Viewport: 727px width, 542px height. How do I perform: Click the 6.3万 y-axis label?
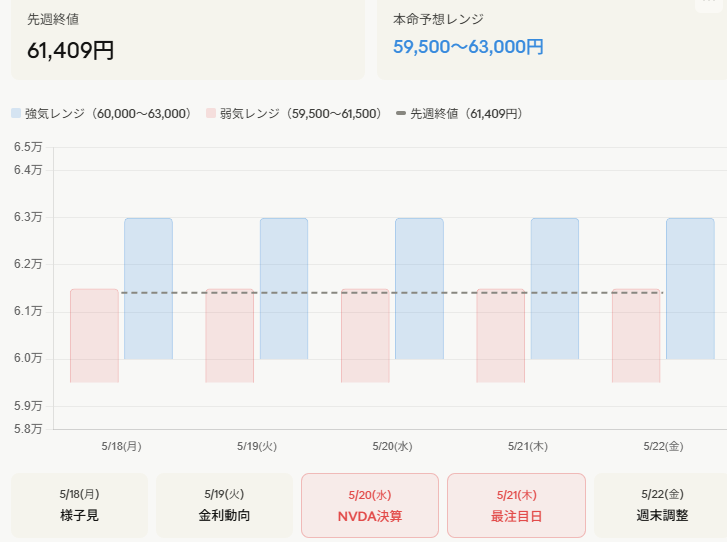[x=28, y=217]
